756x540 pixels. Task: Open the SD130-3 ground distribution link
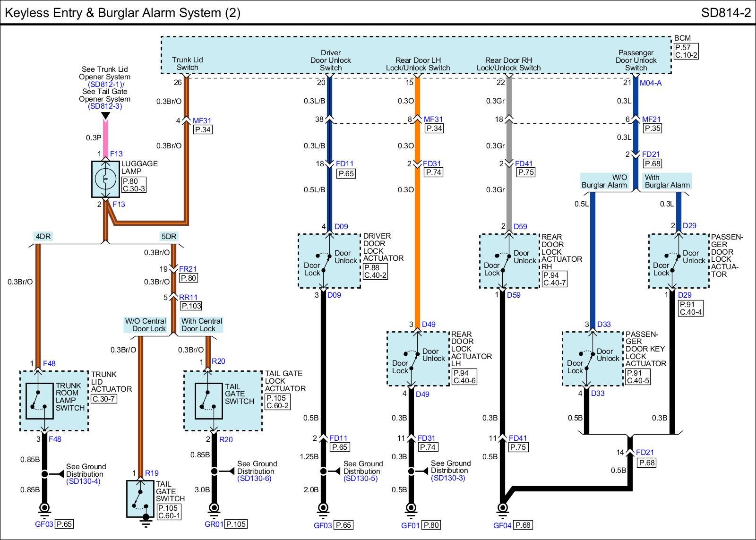point(448,478)
